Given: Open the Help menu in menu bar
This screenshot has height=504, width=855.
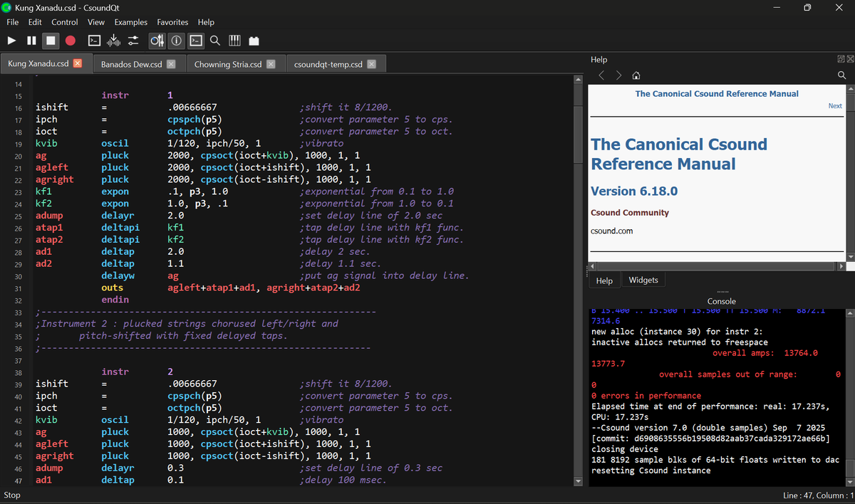Looking at the screenshot, I should [x=206, y=23].
